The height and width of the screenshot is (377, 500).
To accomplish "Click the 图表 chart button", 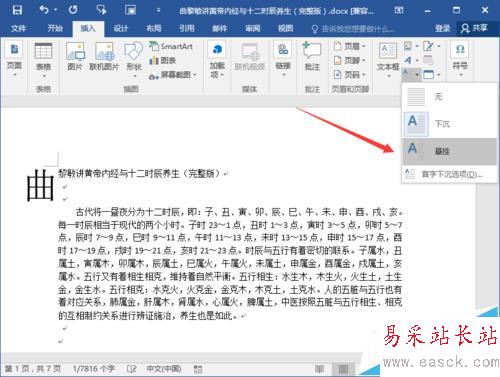I will [163, 60].
